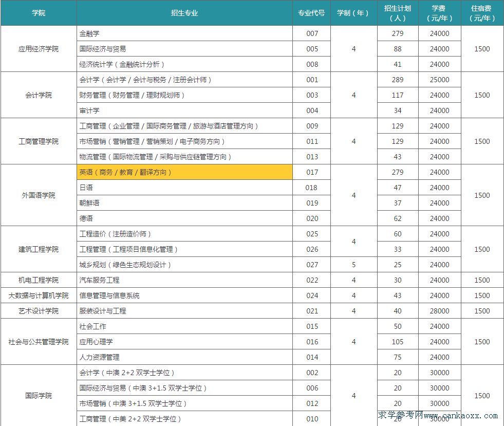Click the 国际学院 college cell
The height and width of the screenshot is (426, 504).
tap(39, 396)
